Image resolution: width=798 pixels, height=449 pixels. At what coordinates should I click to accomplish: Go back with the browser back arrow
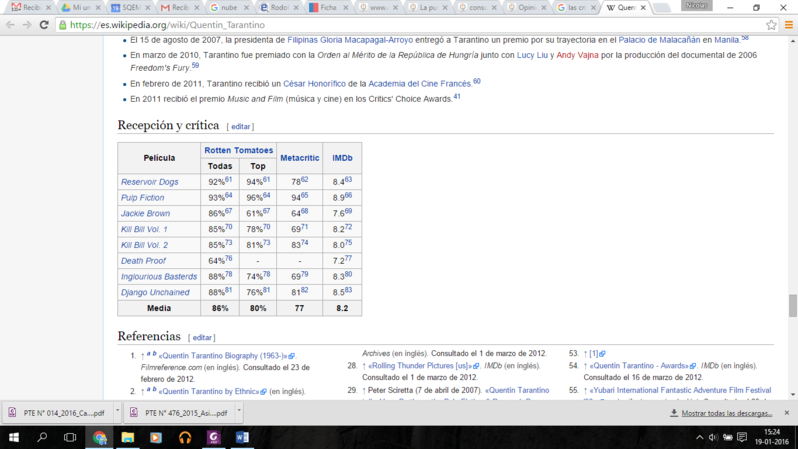[10, 24]
